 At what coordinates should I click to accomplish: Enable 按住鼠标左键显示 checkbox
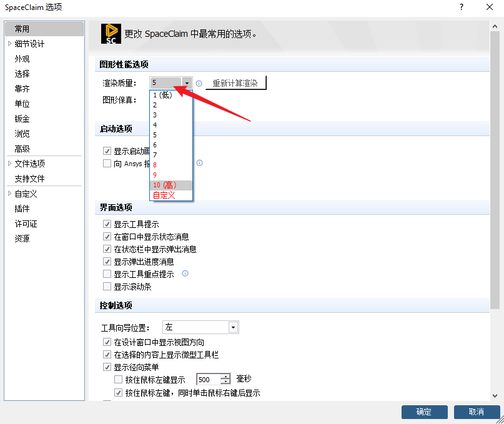[x=118, y=380]
